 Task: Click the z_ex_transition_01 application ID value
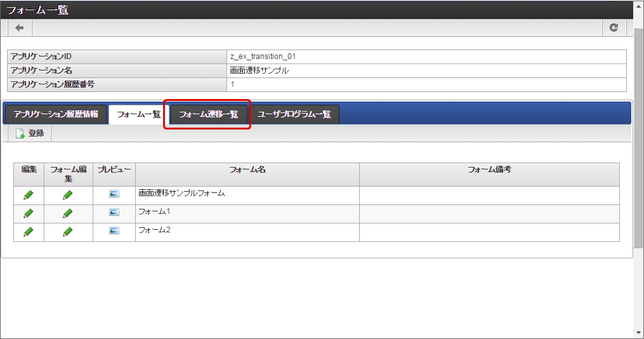[x=263, y=56]
